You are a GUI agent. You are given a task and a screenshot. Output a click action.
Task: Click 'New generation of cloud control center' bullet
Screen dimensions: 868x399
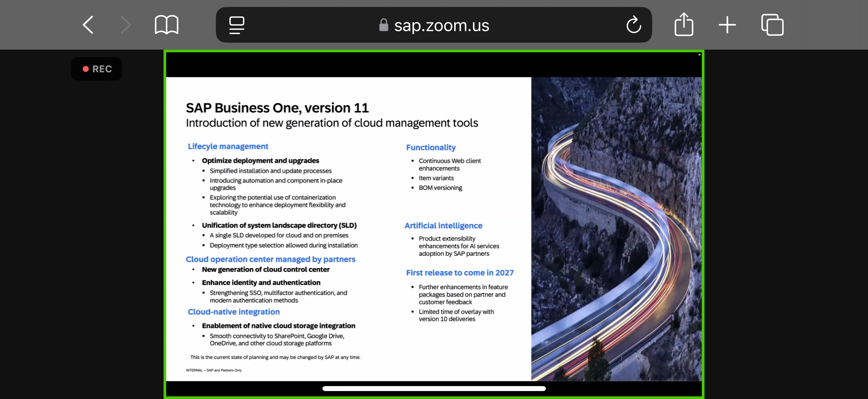[x=265, y=269]
